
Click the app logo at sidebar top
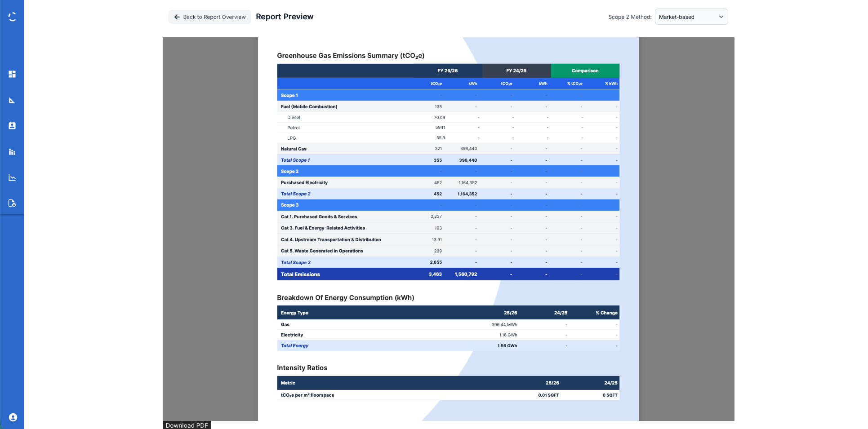pyautogui.click(x=12, y=16)
